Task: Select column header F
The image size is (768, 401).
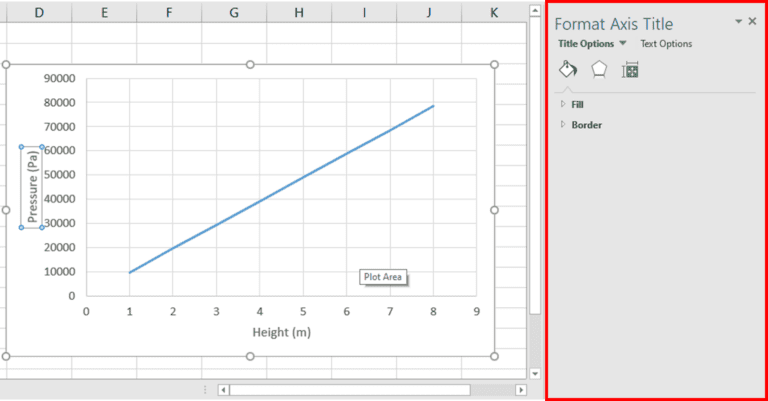Action: coord(169,13)
